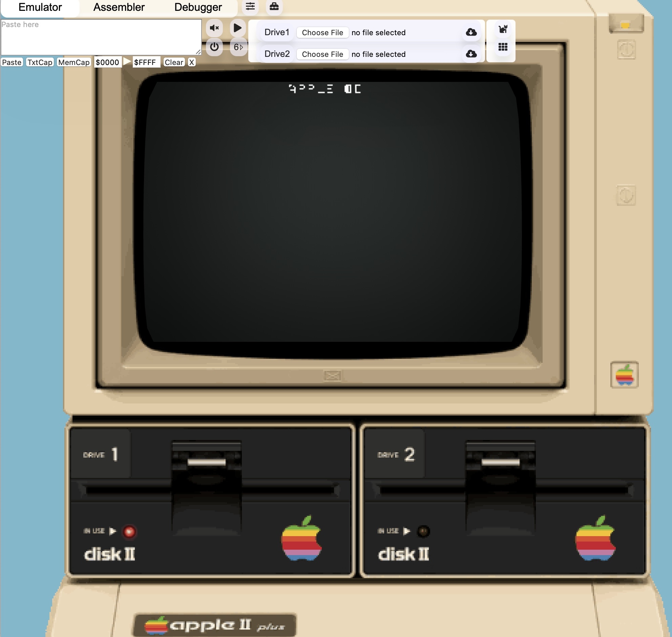Image resolution: width=672 pixels, height=637 pixels.
Task: Switch to the Debugger tab
Action: coord(198,7)
